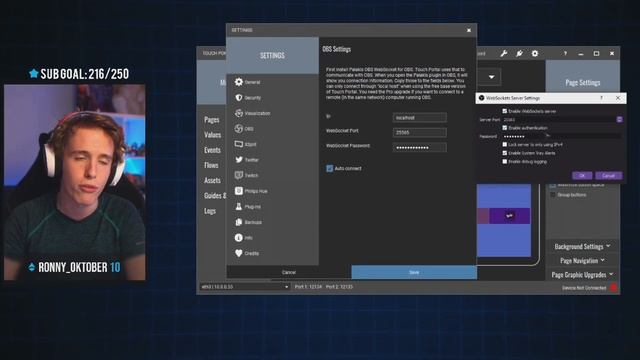Click the WebSocket Port input field

(x=420, y=132)
